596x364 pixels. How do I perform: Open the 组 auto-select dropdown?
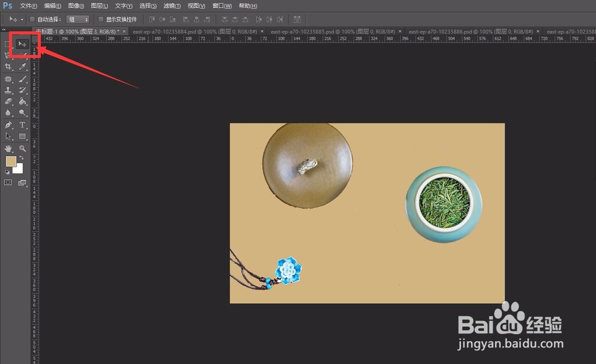coord(77,20)
